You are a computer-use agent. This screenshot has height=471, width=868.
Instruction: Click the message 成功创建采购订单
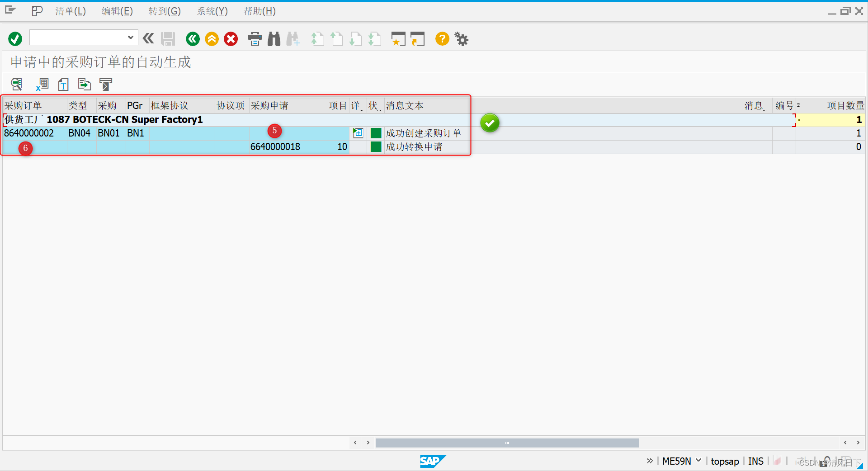coord(423,133)
